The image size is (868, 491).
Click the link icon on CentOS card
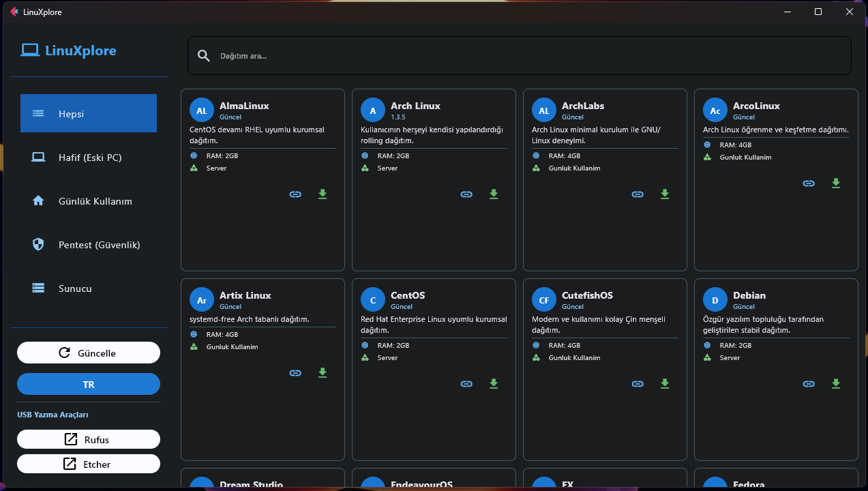[466, 384]
